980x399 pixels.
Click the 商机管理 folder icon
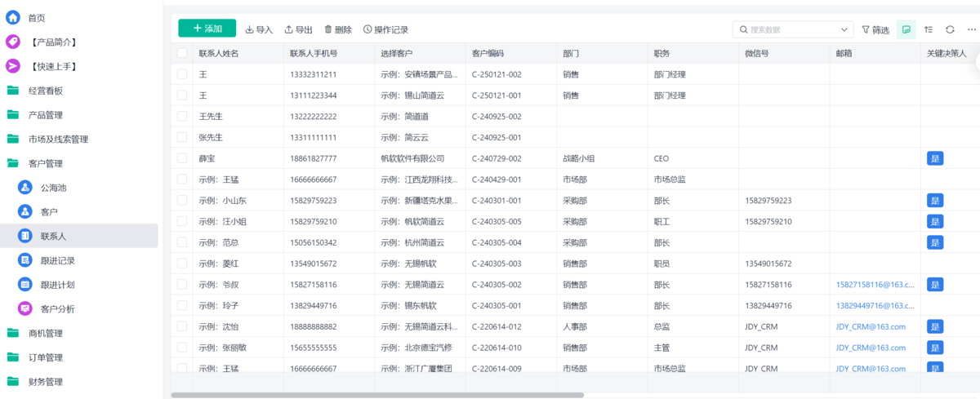pos(13,333)
